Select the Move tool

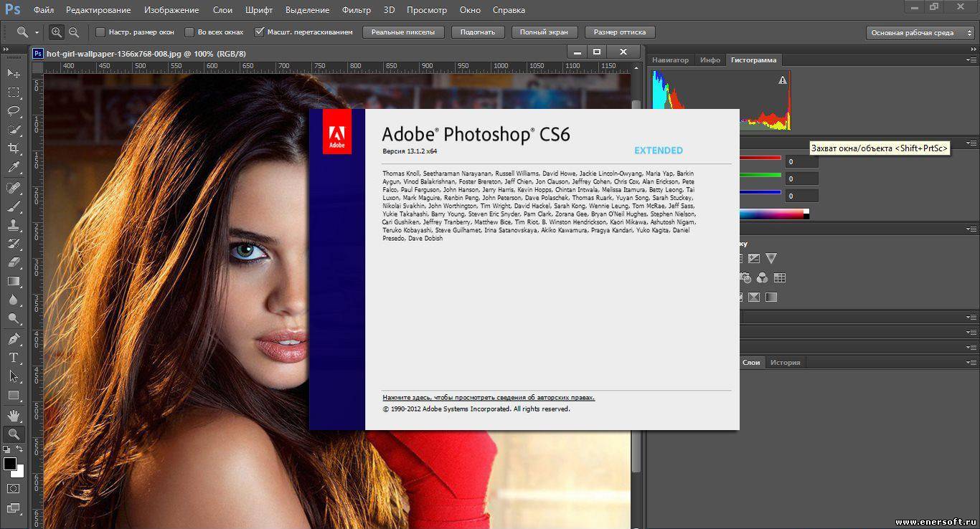(x=14, y=73)
